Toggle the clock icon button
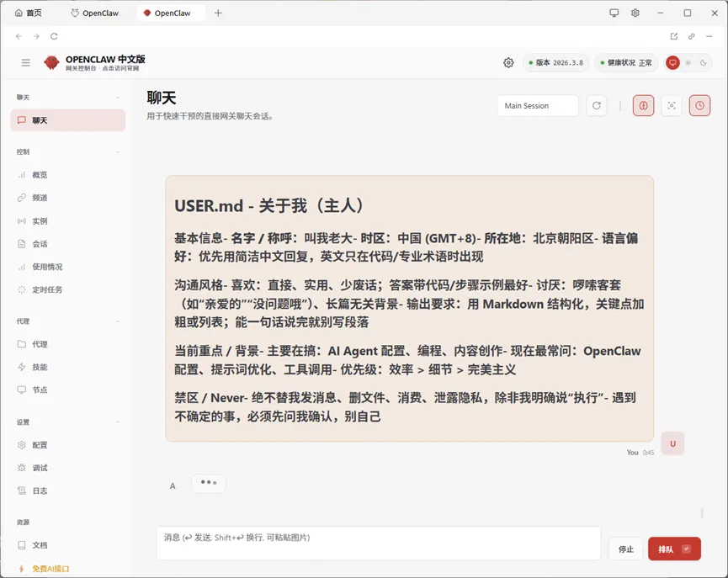This screenshot has height=578, width=728. click(699, 106)
